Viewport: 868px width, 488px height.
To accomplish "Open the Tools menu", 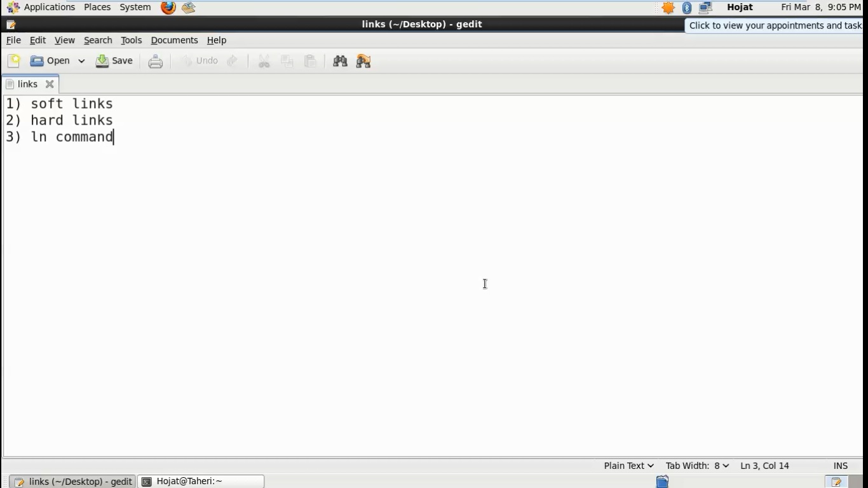I will 131,40.
